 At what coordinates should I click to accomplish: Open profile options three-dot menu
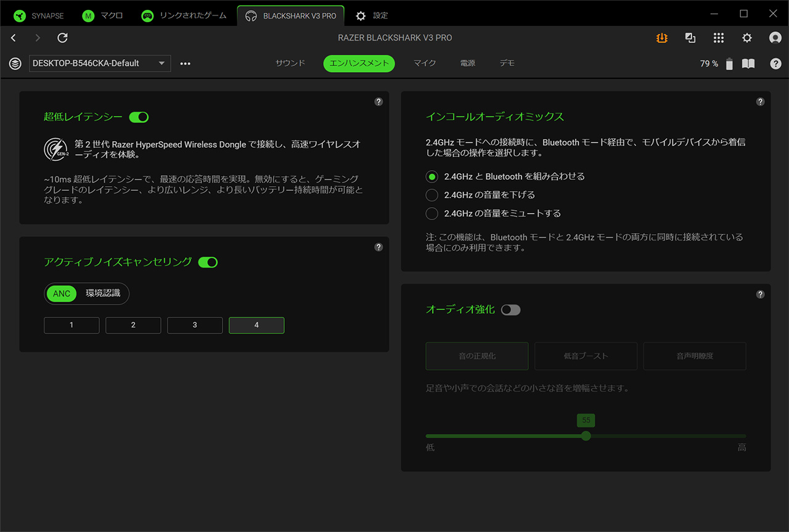[x=185, y=63]
